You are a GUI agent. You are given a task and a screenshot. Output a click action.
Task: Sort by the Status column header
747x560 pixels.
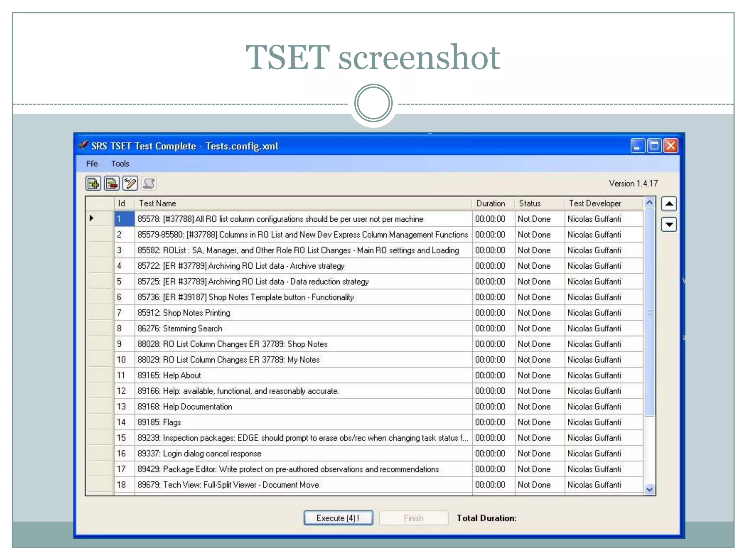(x=540, y=203)
